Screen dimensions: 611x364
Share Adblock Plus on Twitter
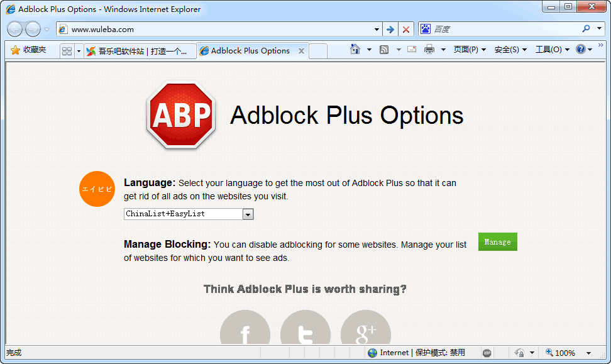305,328
